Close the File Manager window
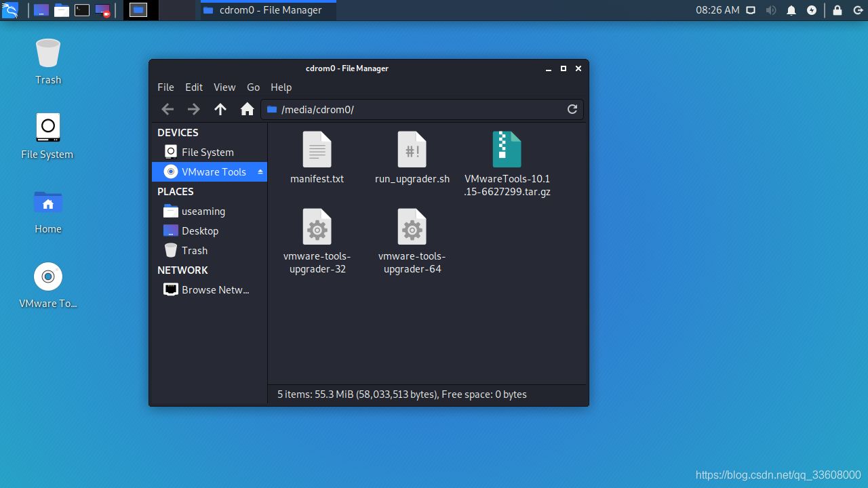The image size is (868, 488). click(578, 68)
